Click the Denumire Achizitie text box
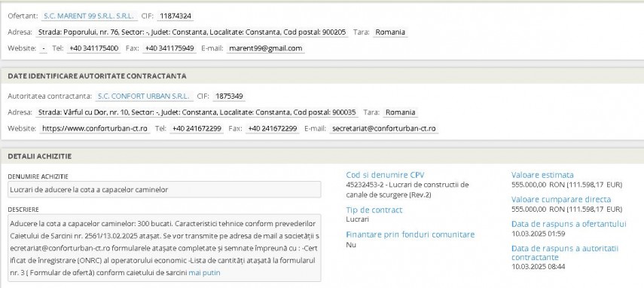 [164, 190]
